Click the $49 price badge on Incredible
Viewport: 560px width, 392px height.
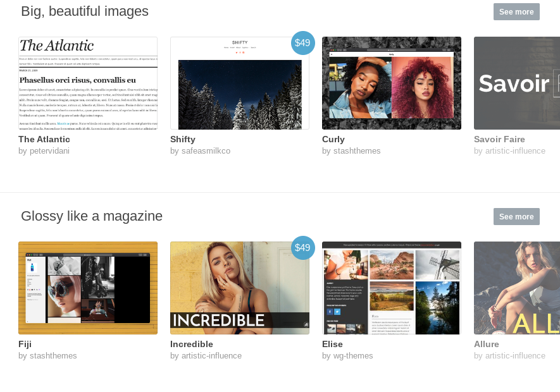303,248
